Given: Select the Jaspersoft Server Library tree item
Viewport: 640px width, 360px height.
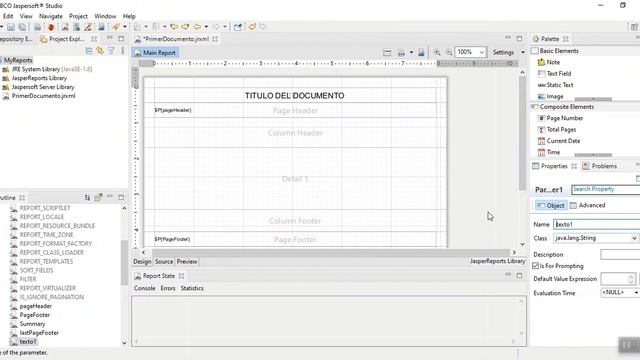Looking at the screenshot, I should pyautogui.click(x=38, y=87).
